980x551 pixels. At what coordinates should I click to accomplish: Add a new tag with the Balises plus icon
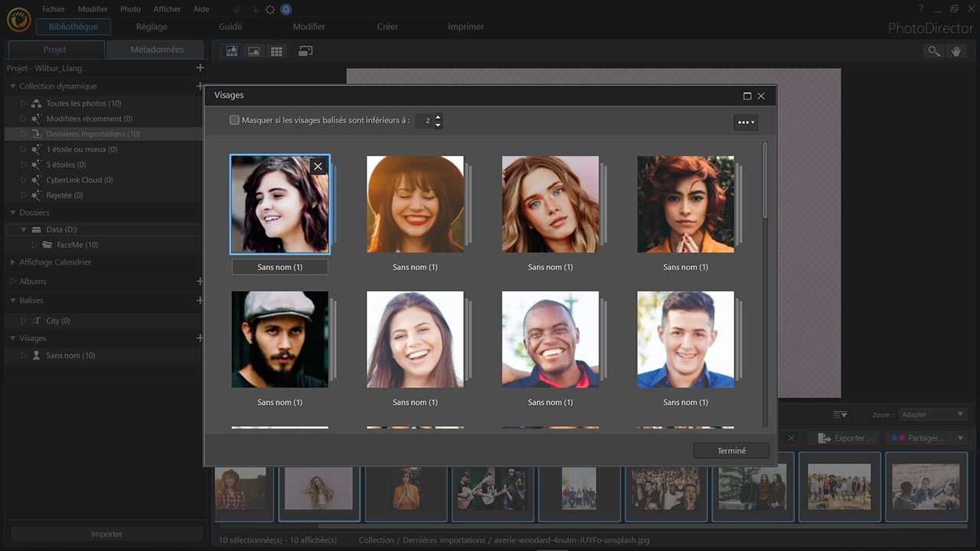[x=200, y=300]
